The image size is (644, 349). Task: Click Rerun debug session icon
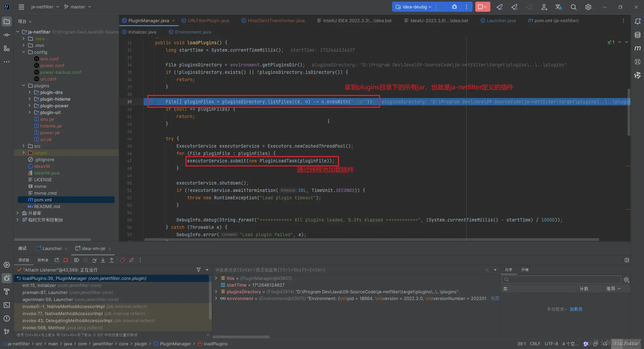pyautogui.click(x=57, y=260)
